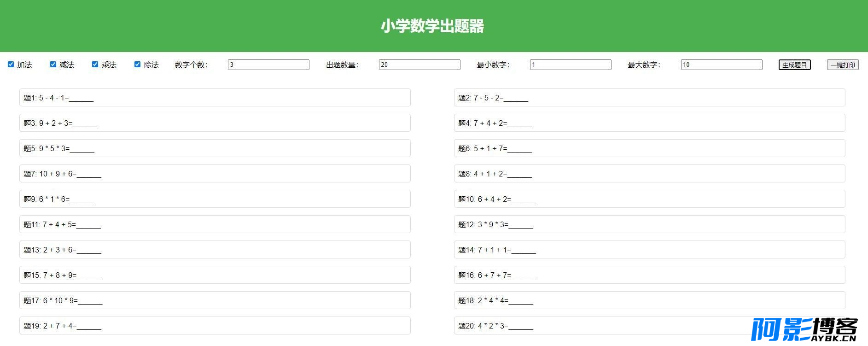Select question 题15: 7 + 8 + 9
868x346 pixels.
coord(215,275)
